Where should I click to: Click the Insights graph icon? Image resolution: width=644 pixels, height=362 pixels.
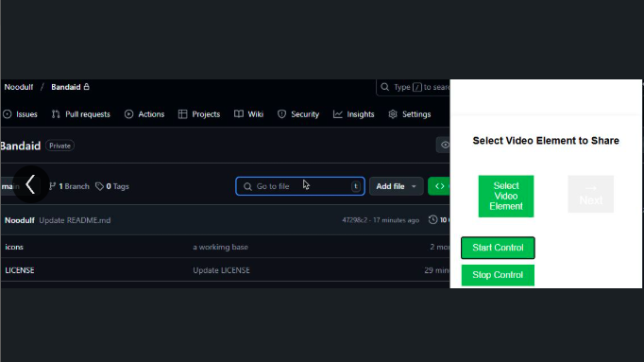(338, 114)
